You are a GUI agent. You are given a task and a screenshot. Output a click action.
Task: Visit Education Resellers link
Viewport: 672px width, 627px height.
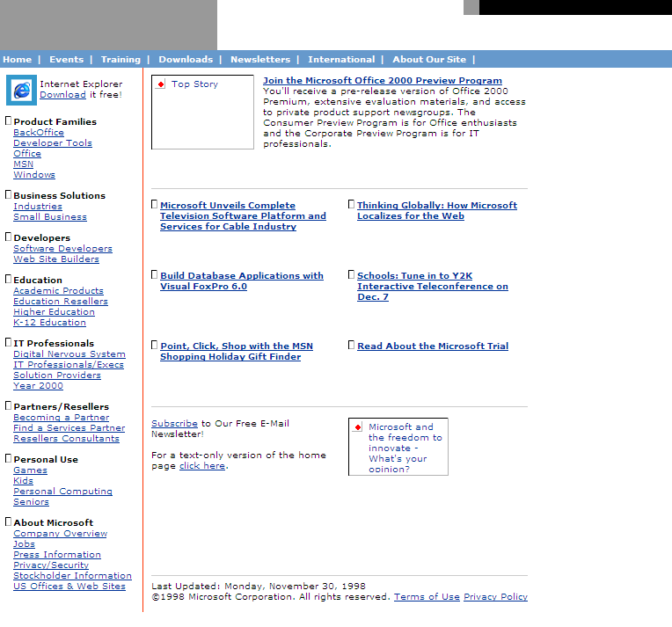click(x=61, y=302)
